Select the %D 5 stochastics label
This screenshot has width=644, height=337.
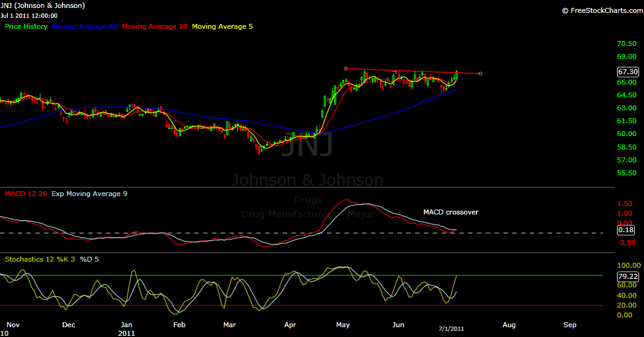coord(89,259)
